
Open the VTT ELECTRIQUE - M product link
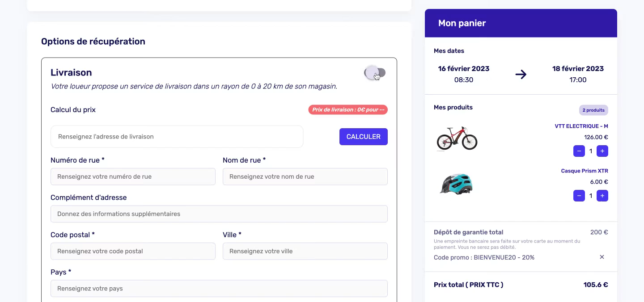click(581, 126)
